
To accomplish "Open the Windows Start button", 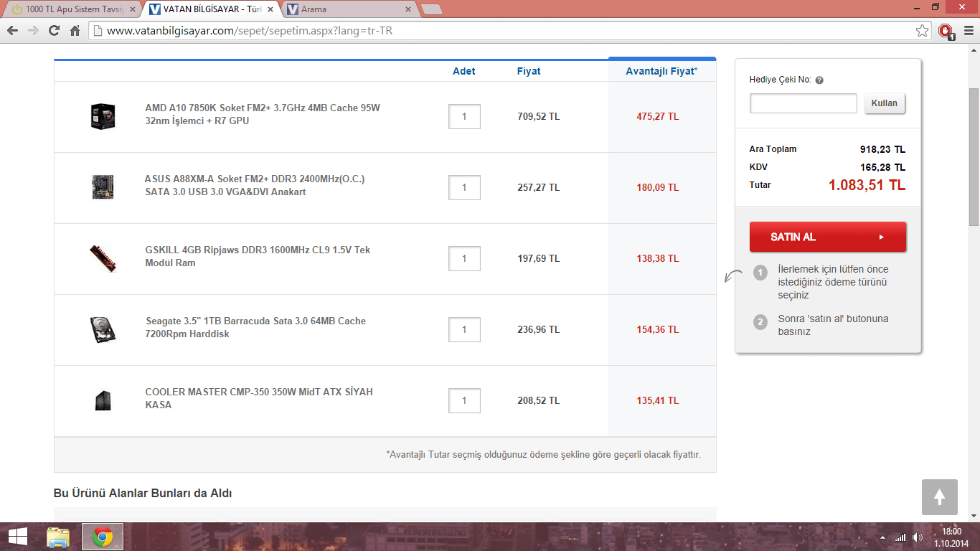I will pyautogui.click(x=18, y=537).
